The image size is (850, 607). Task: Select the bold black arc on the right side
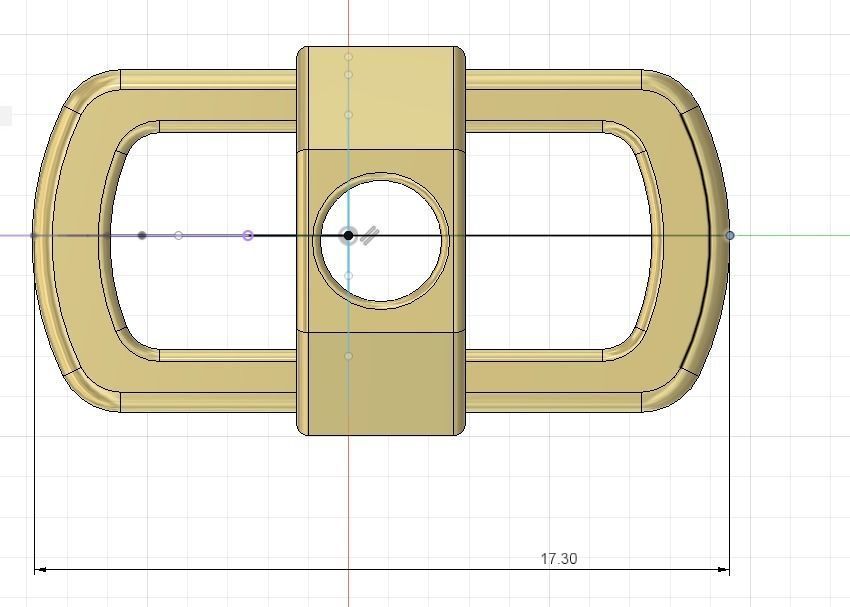pyautogui.click(x=699, y=238)
